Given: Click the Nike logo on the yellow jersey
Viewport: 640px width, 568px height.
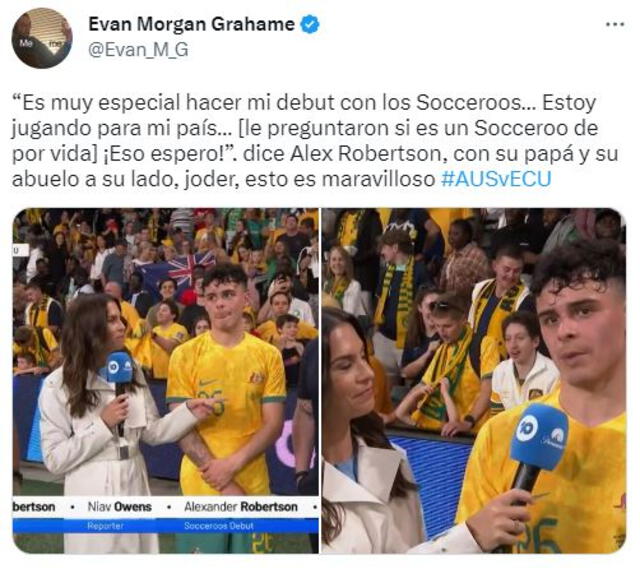Looking at the screenshot, I should point(209,382).
